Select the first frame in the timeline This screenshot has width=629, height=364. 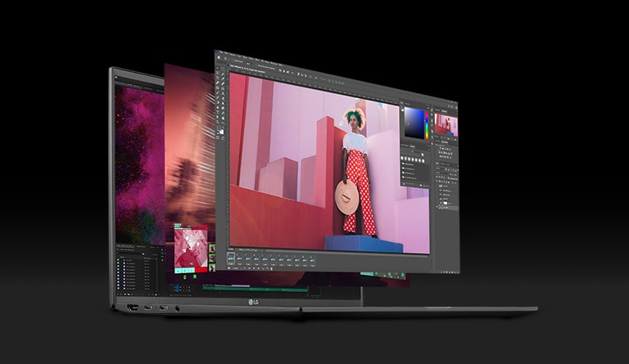point(233,256)
